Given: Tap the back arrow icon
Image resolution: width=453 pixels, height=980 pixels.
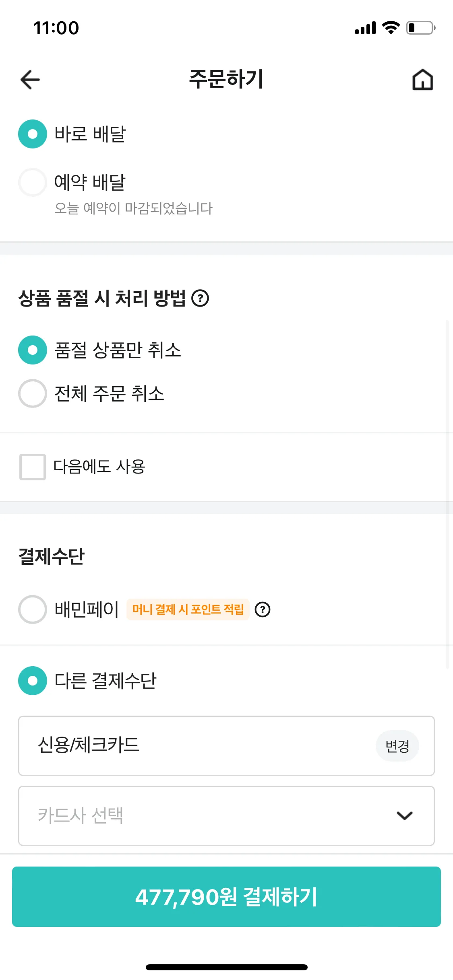Looking at the screenshot, I should pos(30,79).
